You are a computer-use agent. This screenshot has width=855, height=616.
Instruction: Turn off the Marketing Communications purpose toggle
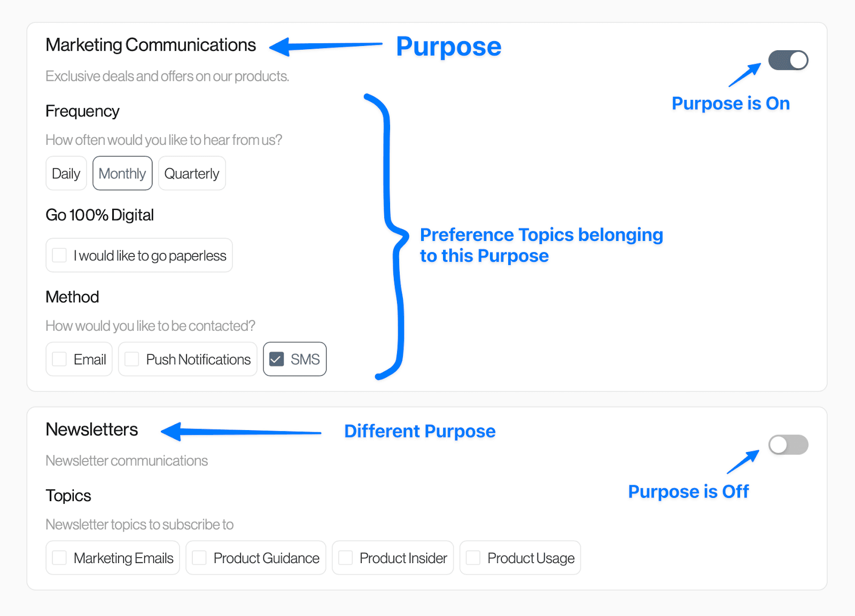(x=788, y=60)
